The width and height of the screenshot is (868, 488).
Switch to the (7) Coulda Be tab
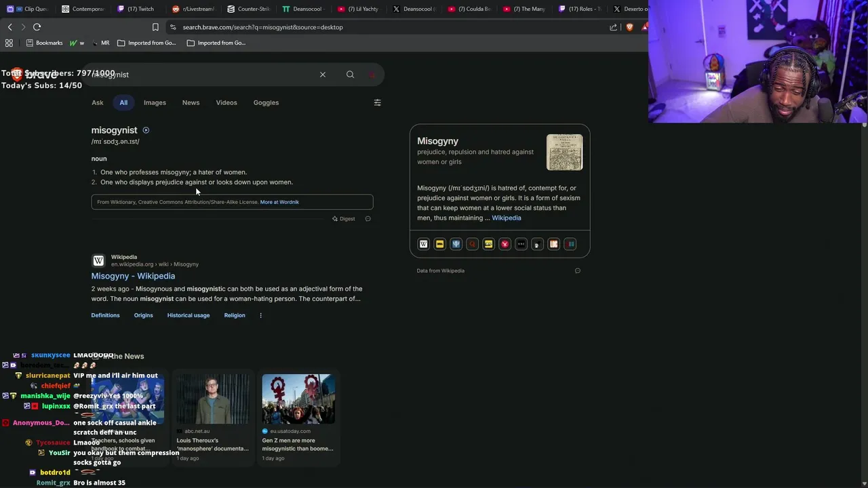[x=469, y=9]
